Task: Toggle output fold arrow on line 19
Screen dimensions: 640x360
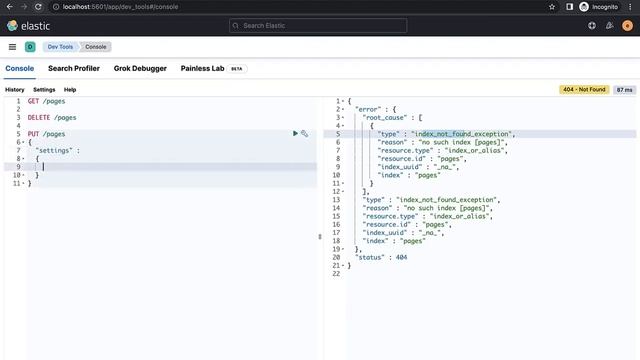Action: pos(343,249)
